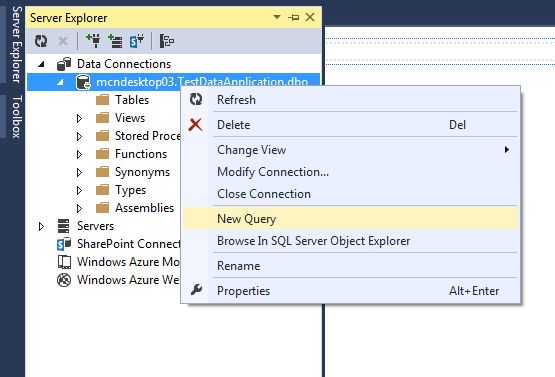This screenshot has height=377, width=555.
Task: Choose Properties from the context menu
Action: (x=350, y=291)
